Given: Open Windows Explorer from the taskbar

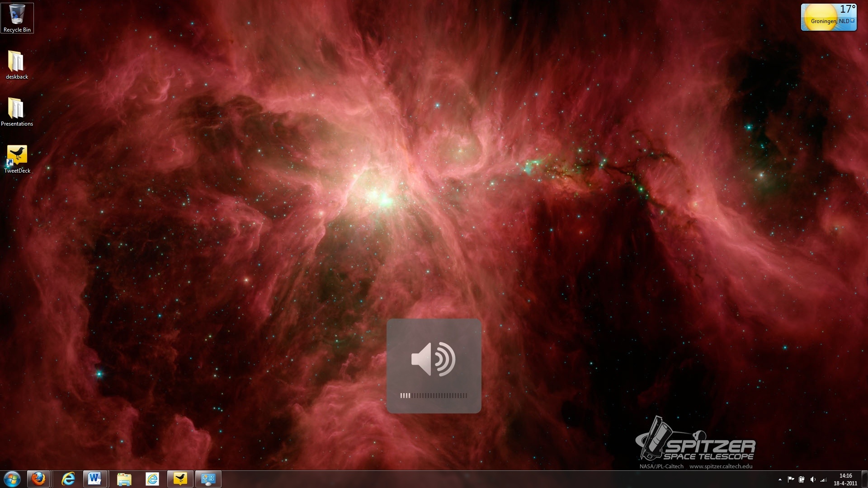Looking at the screenshot, I should pos(124,479).
